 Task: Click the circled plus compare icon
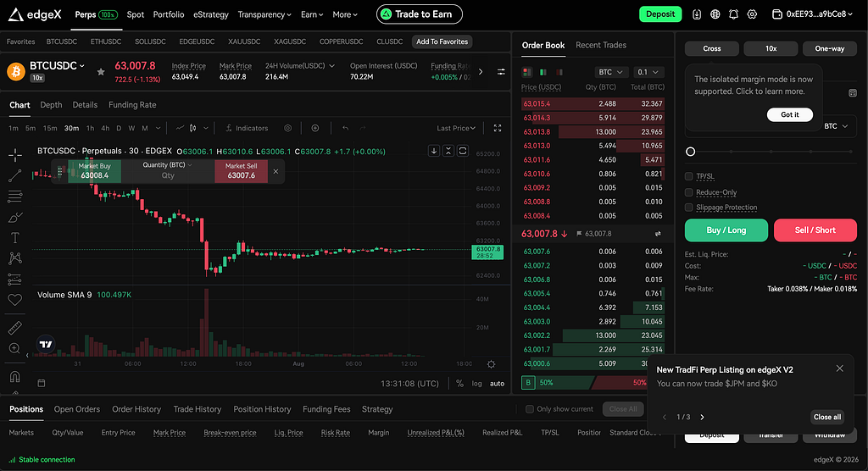click(x=315, y=128)
